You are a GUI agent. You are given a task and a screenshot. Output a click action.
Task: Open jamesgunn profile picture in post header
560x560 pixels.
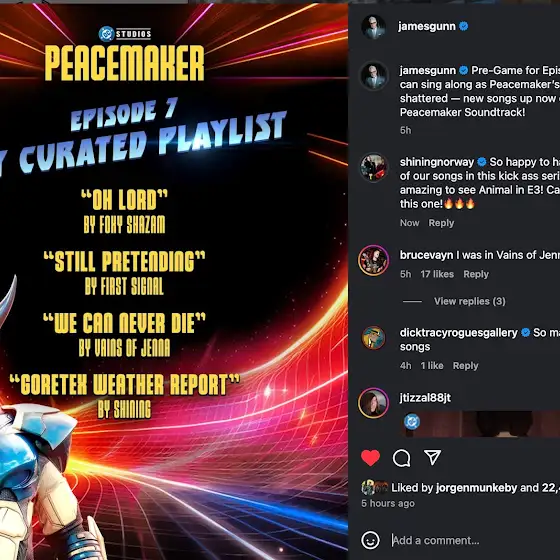[x=374, y=27]
